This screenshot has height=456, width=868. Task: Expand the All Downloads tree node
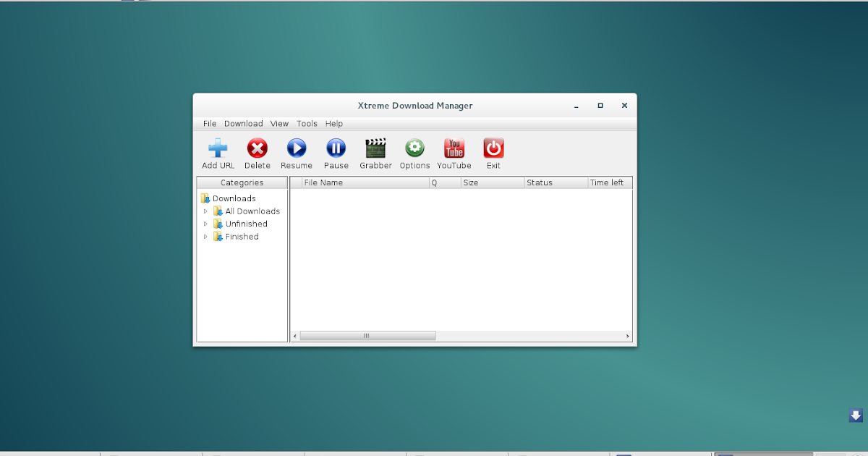tap(205, 211)
